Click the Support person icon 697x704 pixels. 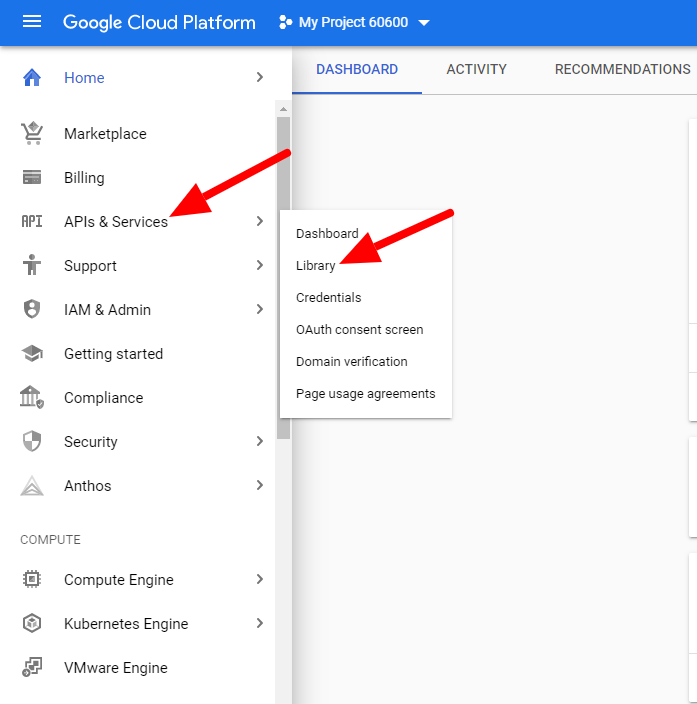coord(32,266)
